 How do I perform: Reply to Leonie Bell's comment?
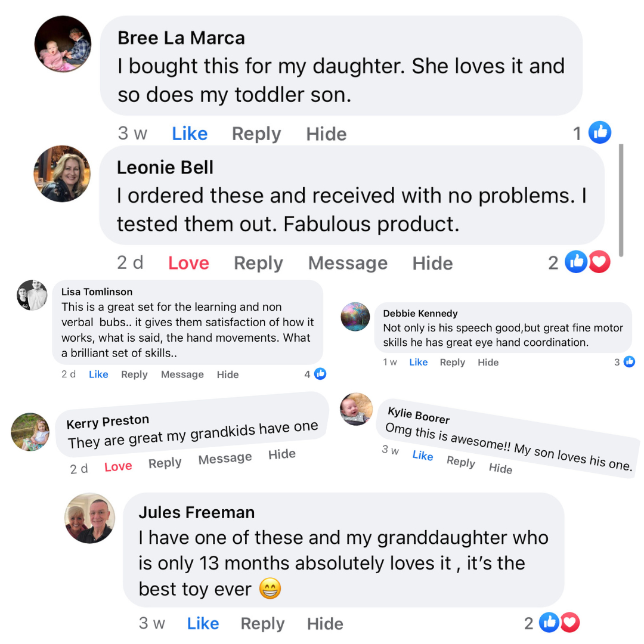[x=258, y=263]
